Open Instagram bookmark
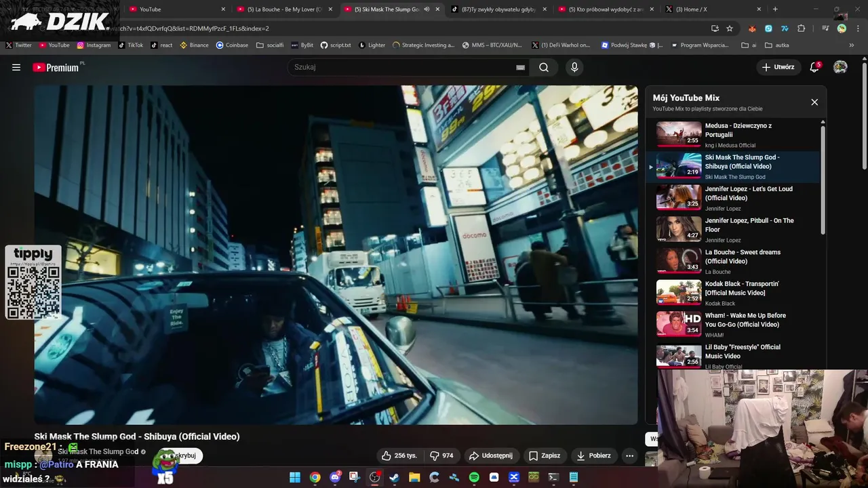Viewport: 868px width, 488px height. click(x=94, y=45)
